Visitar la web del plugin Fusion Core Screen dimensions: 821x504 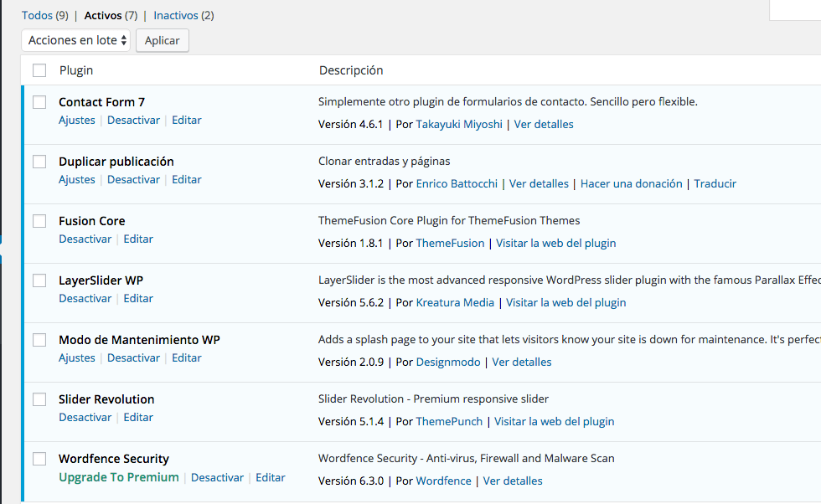coord(556,243)
